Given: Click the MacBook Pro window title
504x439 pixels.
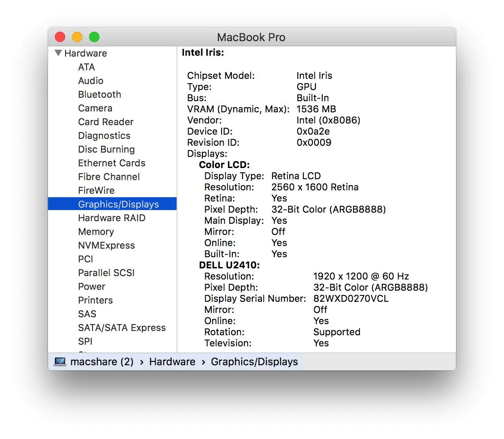Looking at the screenshot, I should pos(251,37).
